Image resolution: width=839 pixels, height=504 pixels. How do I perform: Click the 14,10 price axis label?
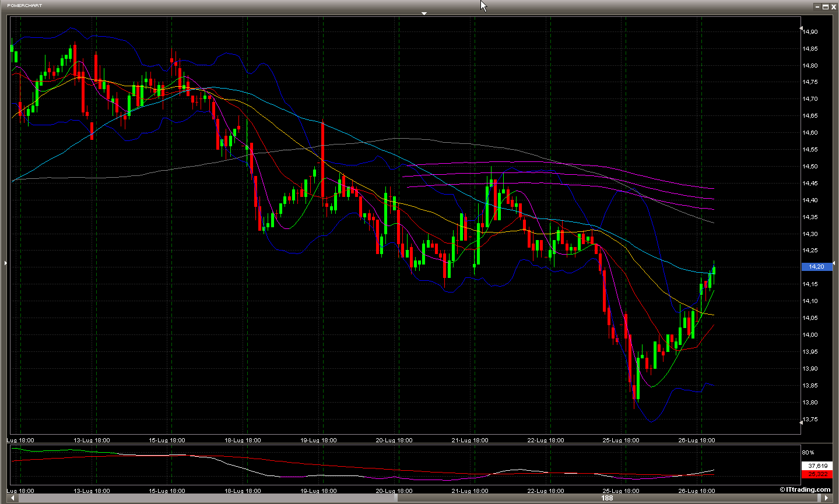810,301
